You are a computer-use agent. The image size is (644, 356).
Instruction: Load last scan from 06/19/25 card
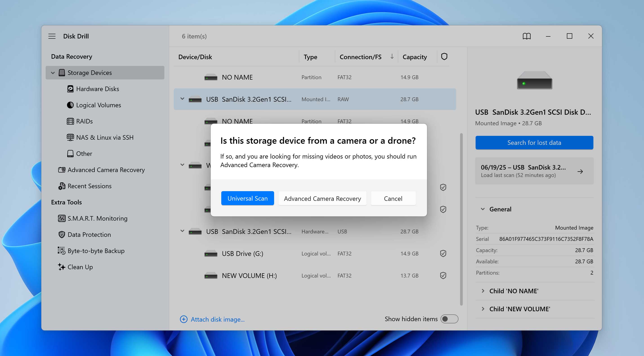(x=534, y=171)
